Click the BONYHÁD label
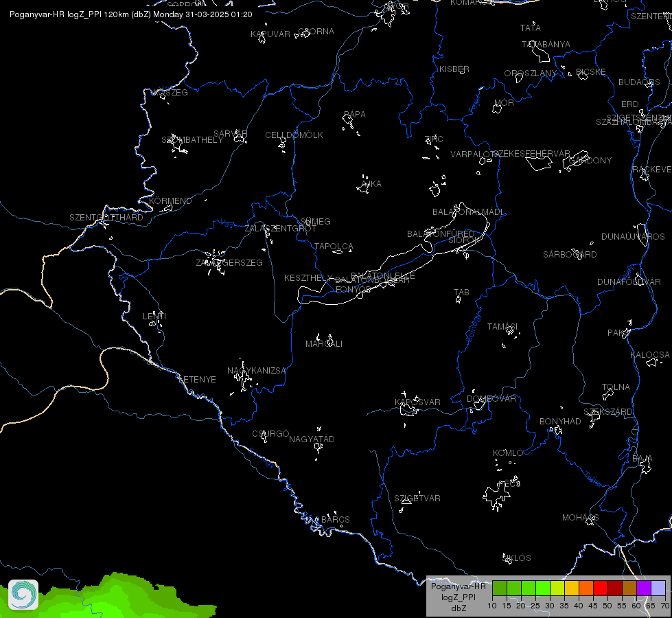Screen dimensions: 672x618 click(560, 422)
